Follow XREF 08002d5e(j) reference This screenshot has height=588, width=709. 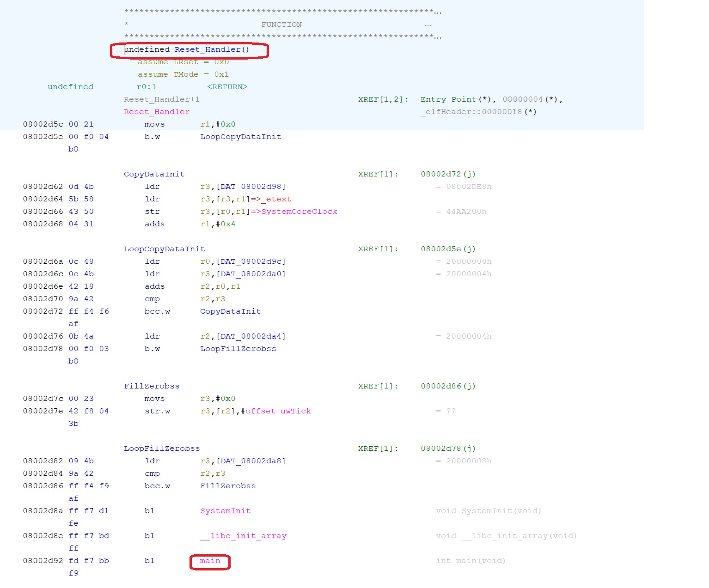448,249
